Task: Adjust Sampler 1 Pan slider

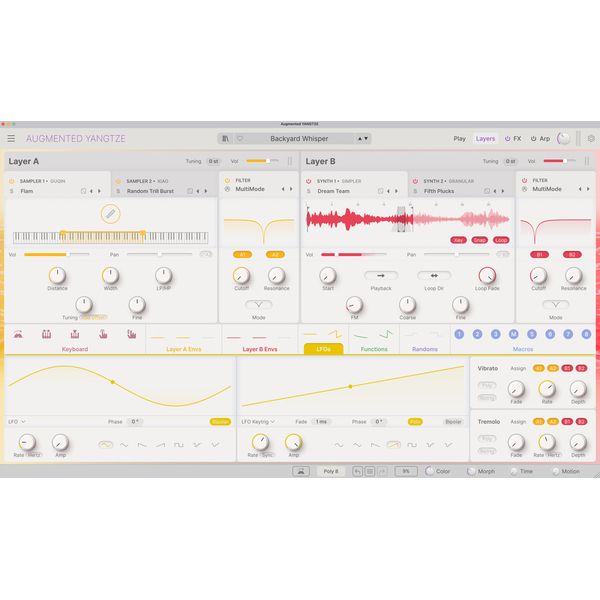Action: pyautogui.click(x=159, y=254)
